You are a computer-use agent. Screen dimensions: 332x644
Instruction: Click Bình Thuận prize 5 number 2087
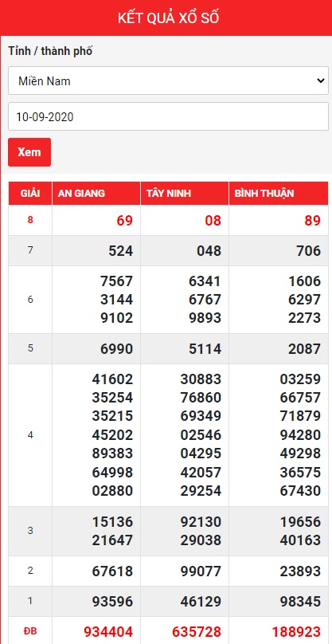click(304, 348)
